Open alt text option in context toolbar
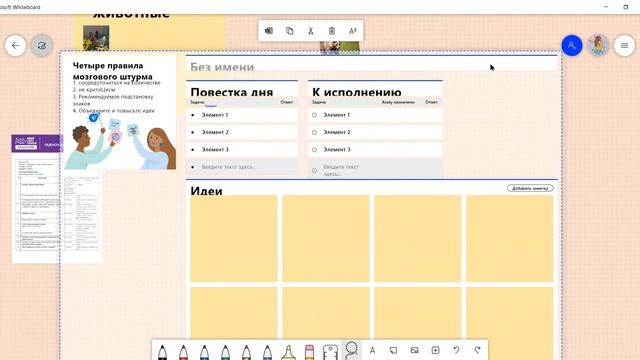This screenshot has height=360, width=640. coord(353,31)
